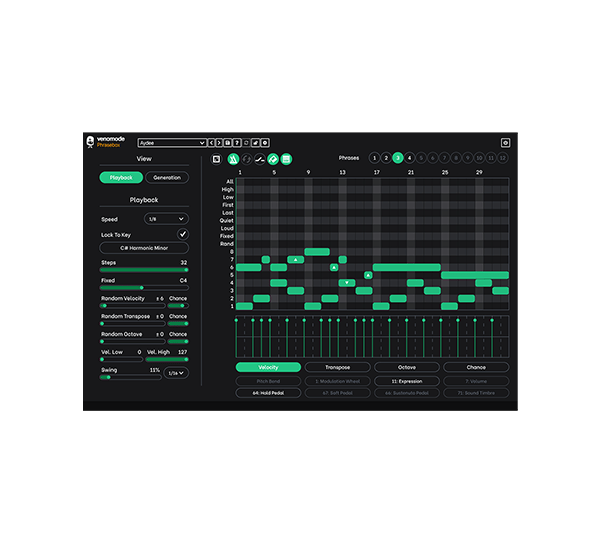Click the long note in row 6 at step 17
This screenshot has width=600, height=543.
click(406, 267)
